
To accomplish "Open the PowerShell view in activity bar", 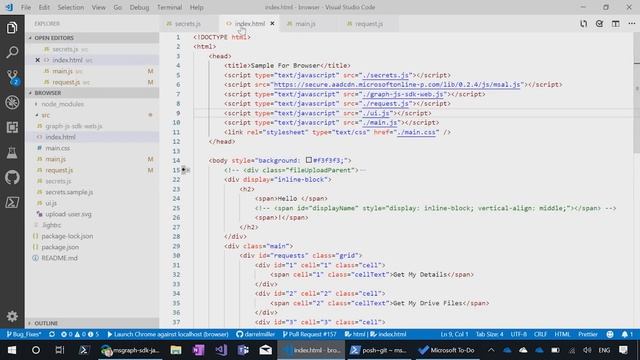I will click(12, 202).
